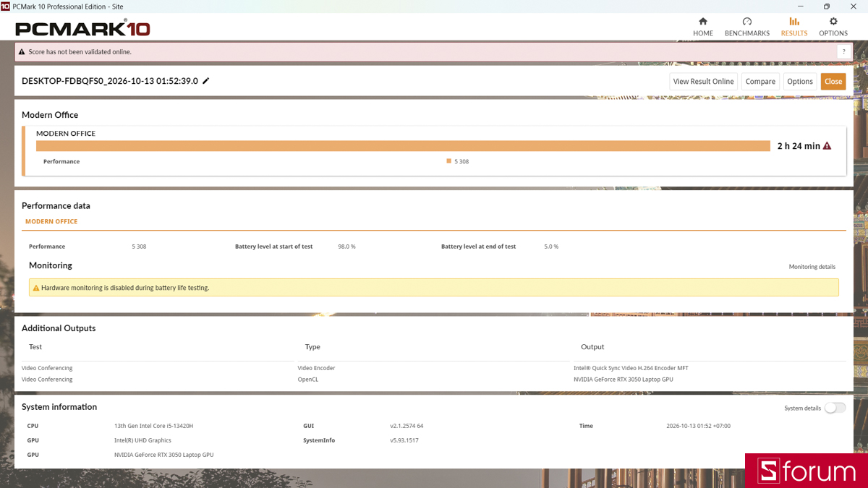
Task: Click the View Result Online button
Action: click(703, 82)
